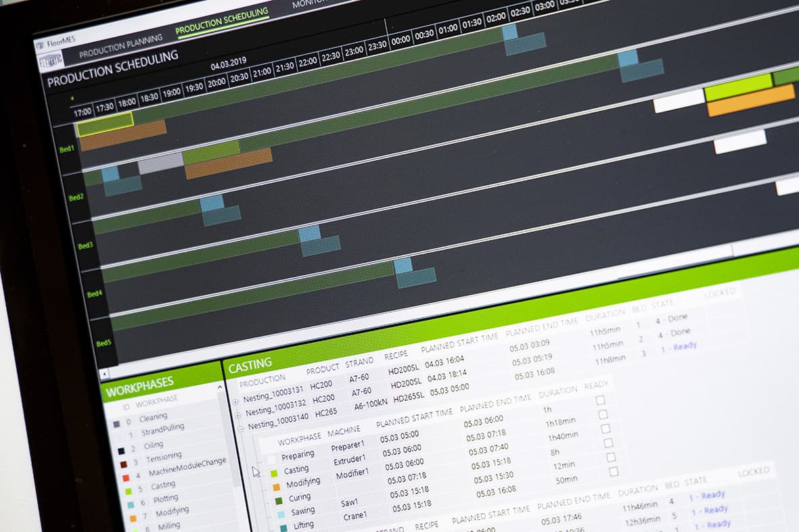The image size is (799, 532).
Task: Collapse the Workphases list with the chevron
Action: pyautogui.click(x=220, y=387)
